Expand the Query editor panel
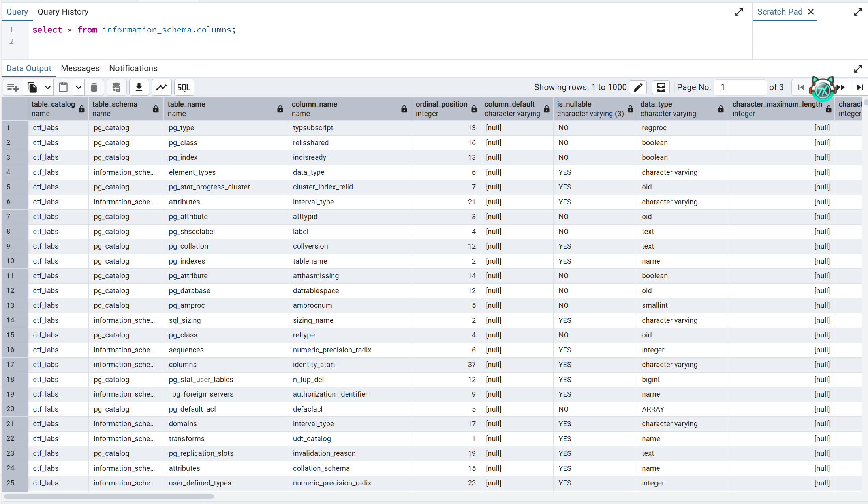 pyautogui.click(x=739, y=12)
